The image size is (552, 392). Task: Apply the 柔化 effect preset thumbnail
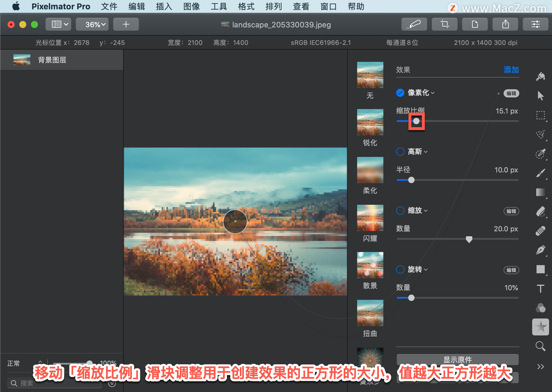pyautogui.click(x=370, y=170)
